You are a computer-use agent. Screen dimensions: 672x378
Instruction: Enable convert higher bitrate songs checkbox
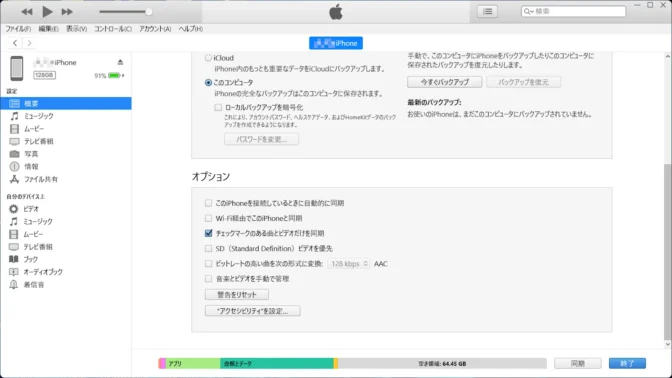click(208, 264)
